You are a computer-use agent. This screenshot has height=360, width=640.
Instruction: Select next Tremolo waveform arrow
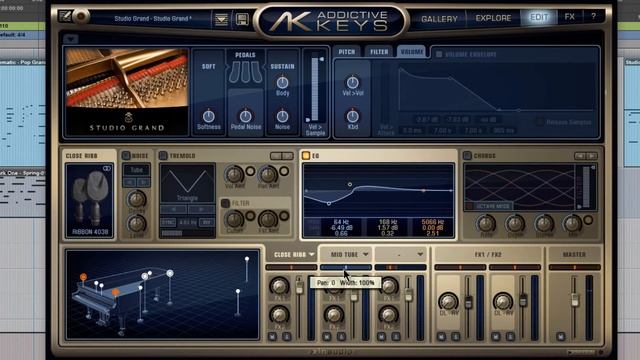click(x=201, y=209)
